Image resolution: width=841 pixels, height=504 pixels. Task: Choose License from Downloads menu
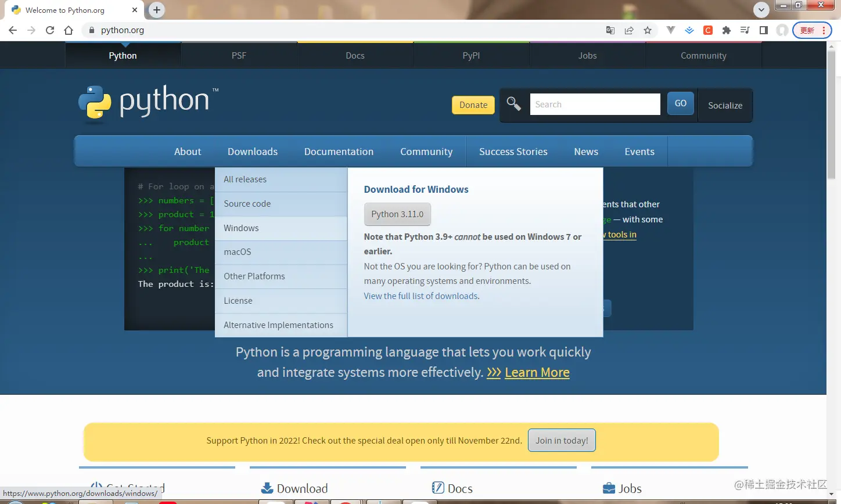point(281,301)
